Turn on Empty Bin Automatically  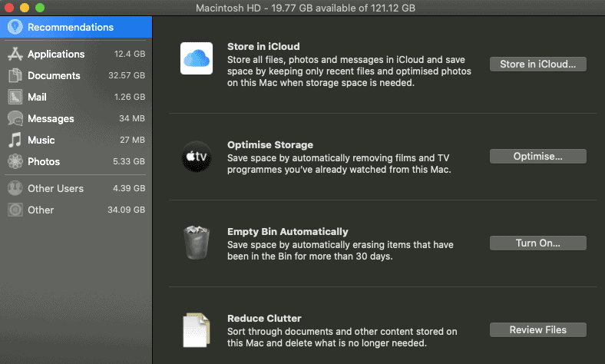point(538,243)
